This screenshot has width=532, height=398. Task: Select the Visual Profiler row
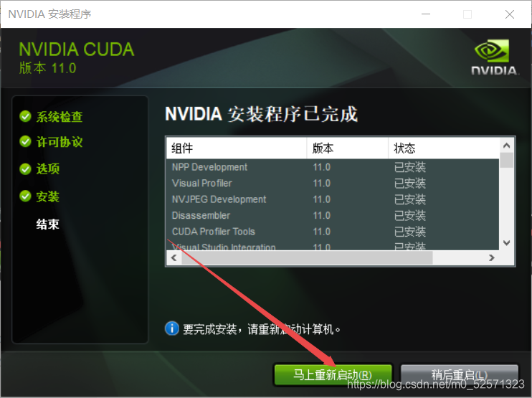point(333,183)
